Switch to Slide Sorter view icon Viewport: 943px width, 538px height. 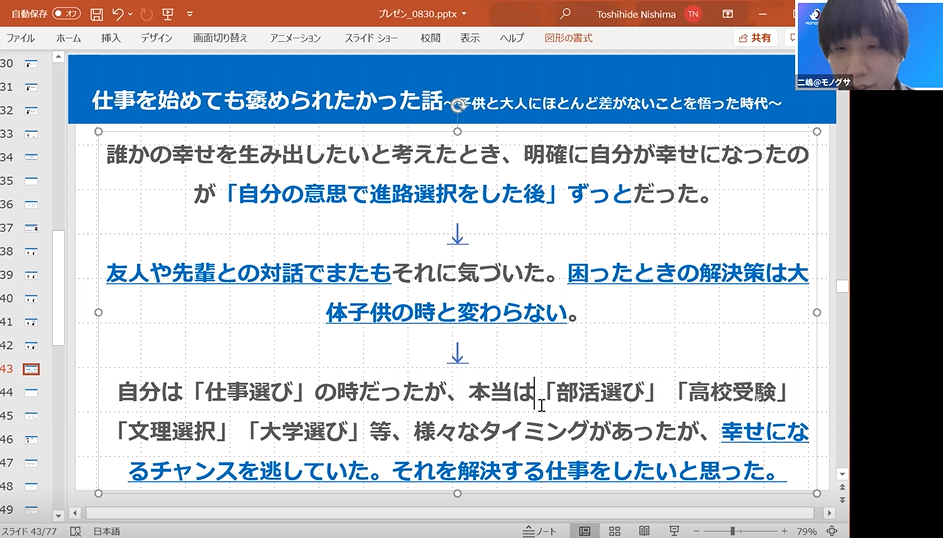click(615, 531)
